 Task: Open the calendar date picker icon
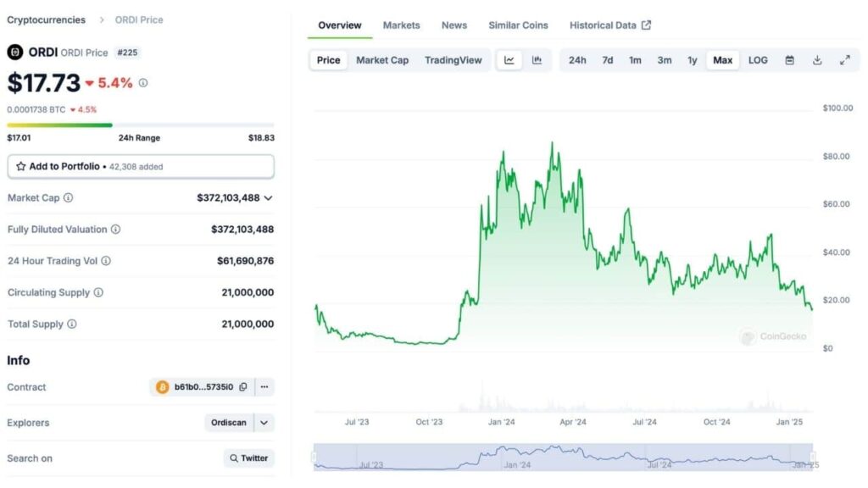point(792,59)
